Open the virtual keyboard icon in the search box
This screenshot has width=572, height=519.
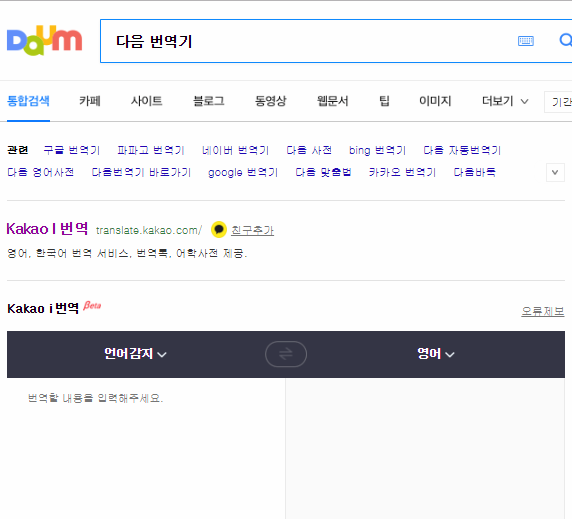(x=526, y=41)
